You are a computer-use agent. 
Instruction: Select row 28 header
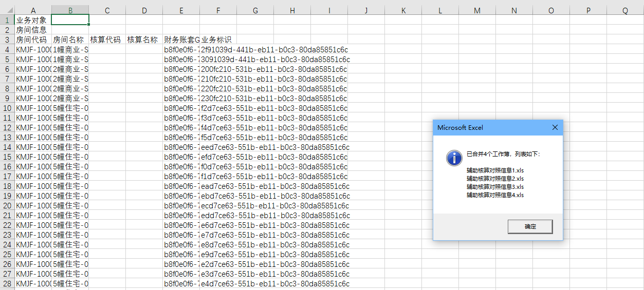coord(7,283)
